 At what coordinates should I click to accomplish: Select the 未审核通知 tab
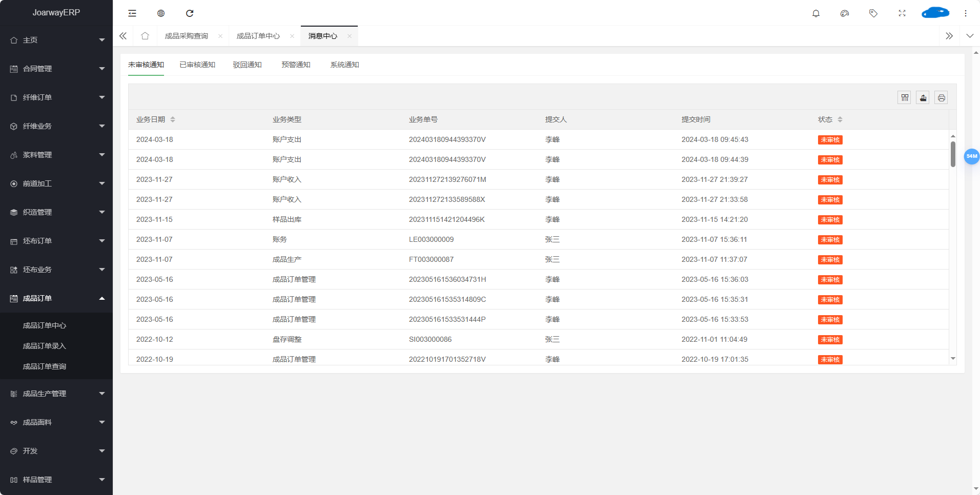pos(146,65)
